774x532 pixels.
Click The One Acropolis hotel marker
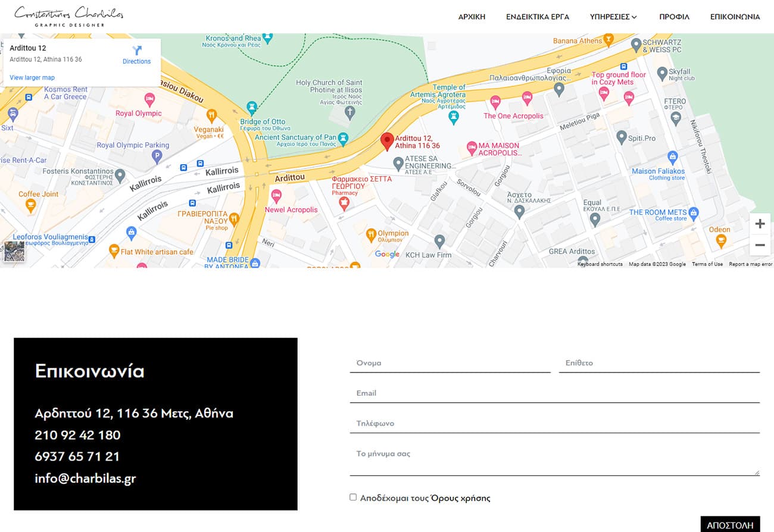point(495,102)
